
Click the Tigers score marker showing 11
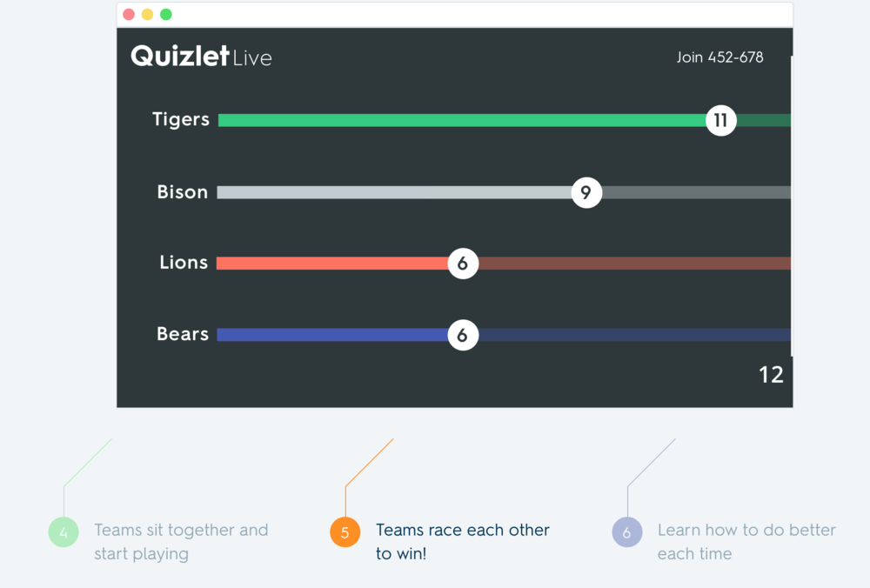(x=720, y=120)
